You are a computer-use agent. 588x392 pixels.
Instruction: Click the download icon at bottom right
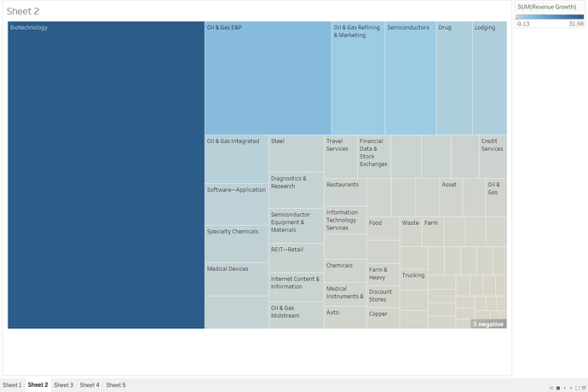coord(584,388)
